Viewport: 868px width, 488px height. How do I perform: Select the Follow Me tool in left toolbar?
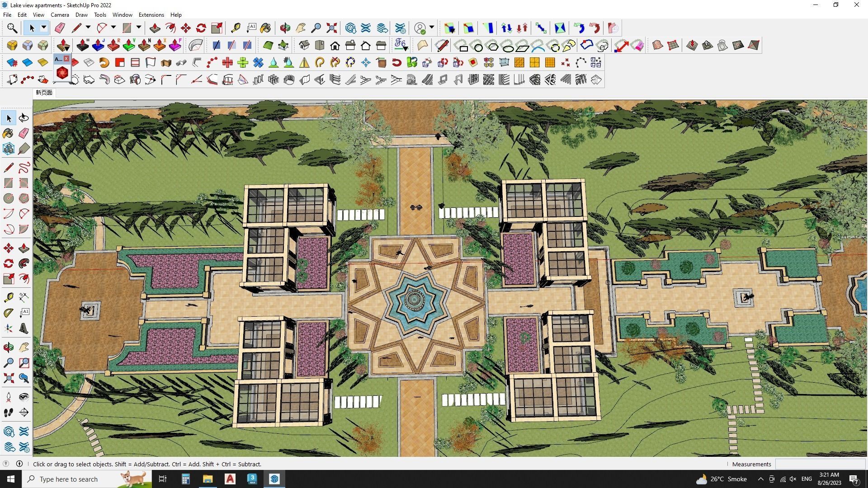tap(24, 263)
